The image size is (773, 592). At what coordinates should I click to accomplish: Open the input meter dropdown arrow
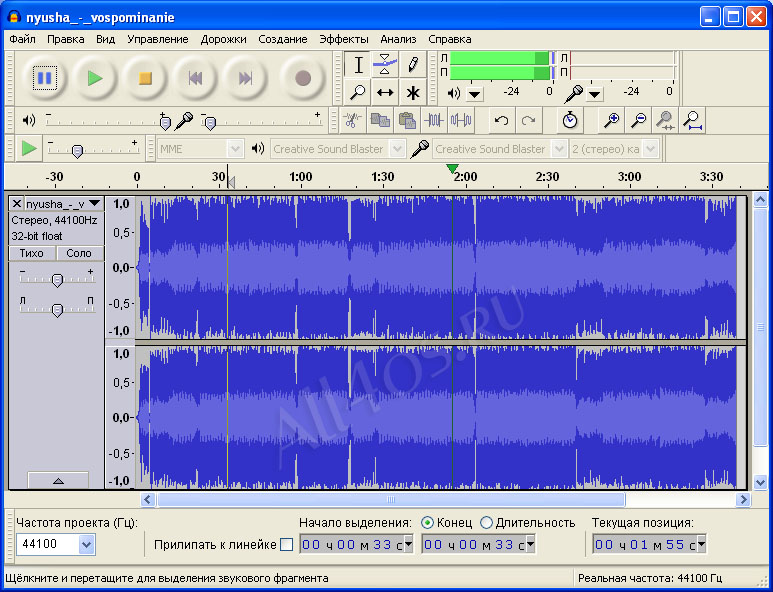[x=595, y=94]
